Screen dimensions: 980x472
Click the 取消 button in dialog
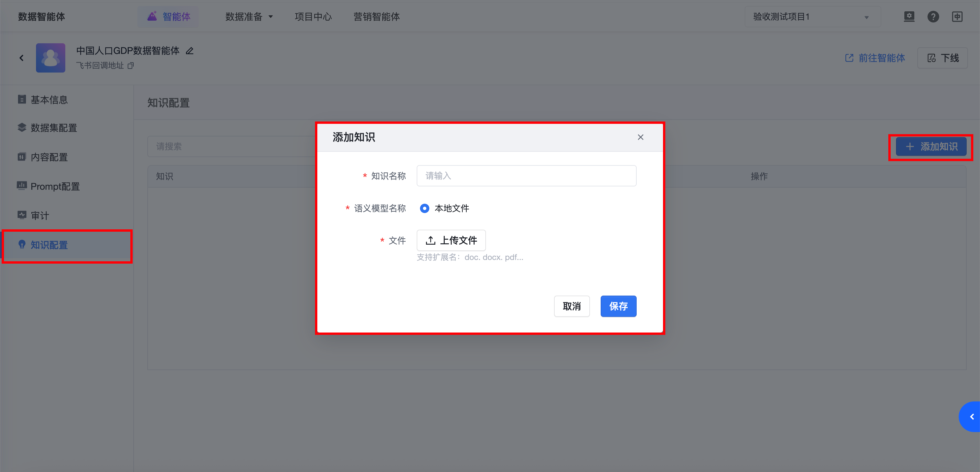pos(571,306)
